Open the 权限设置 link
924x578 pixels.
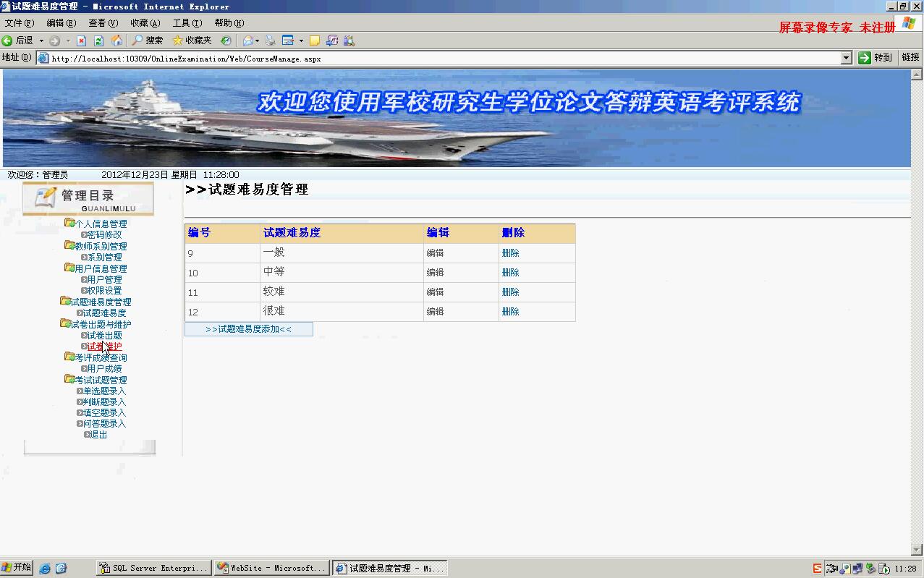click(x=104, y=290)
